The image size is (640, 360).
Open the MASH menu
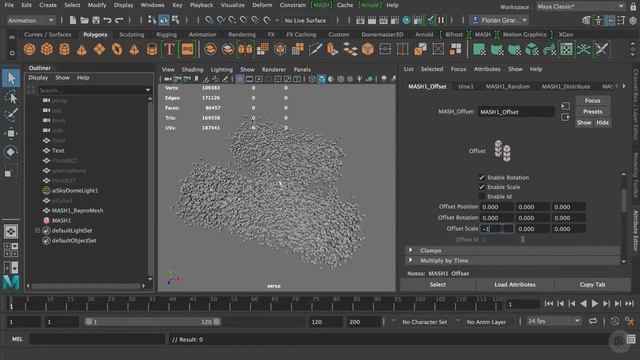(321, 5)
